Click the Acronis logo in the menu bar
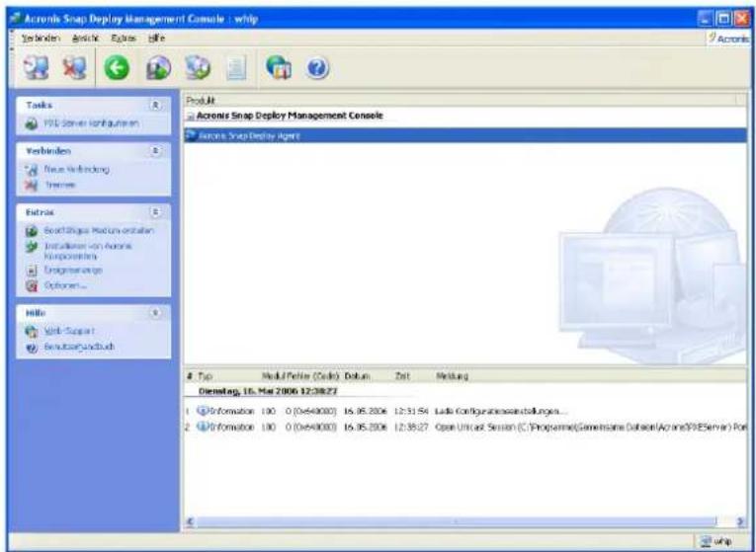Screen dimensions: 756x552 (728, 39)
